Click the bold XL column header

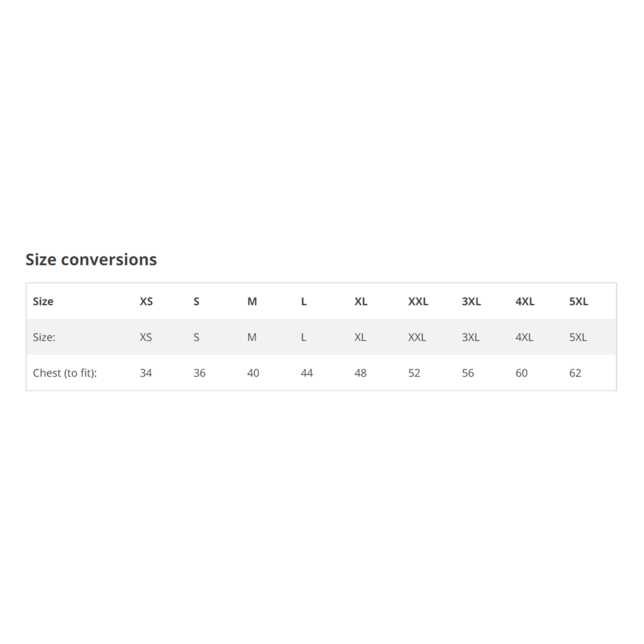pos(360,301)
